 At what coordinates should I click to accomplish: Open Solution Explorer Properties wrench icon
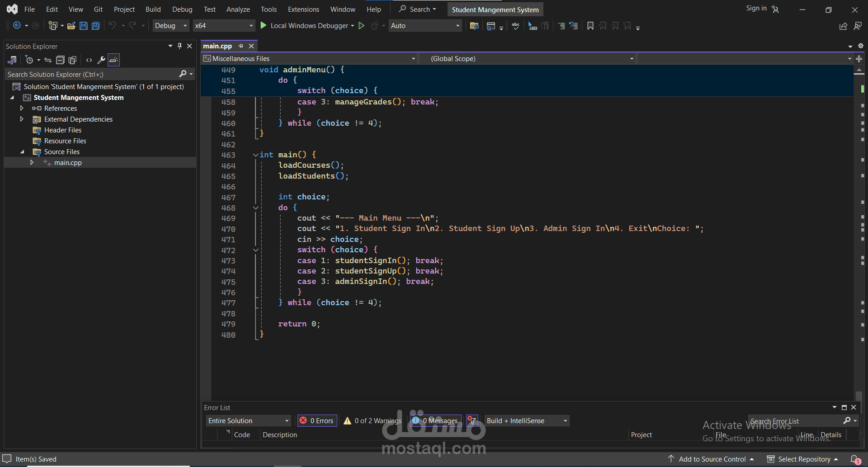coord(101,60)
